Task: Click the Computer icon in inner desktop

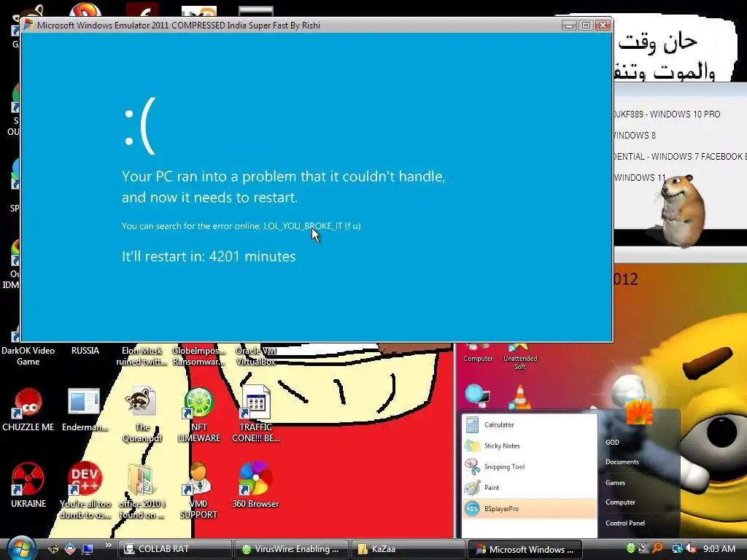Action: click(x=478, y=354)
